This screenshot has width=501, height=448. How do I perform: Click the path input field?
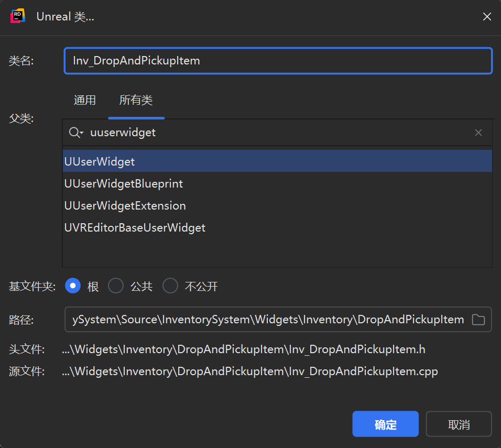(267, 320)
